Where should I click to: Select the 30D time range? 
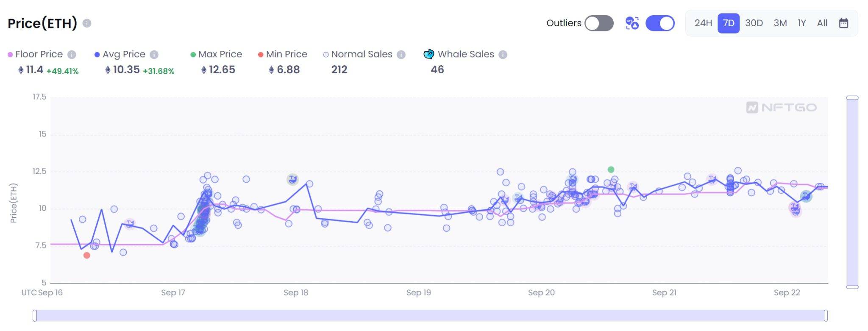tap(754, 23)
